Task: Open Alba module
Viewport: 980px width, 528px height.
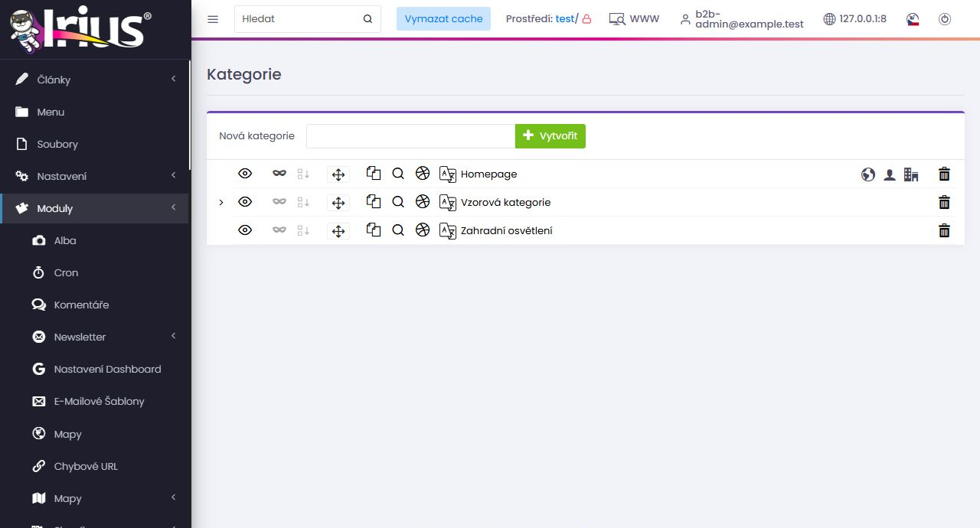Action: [95, 240]
